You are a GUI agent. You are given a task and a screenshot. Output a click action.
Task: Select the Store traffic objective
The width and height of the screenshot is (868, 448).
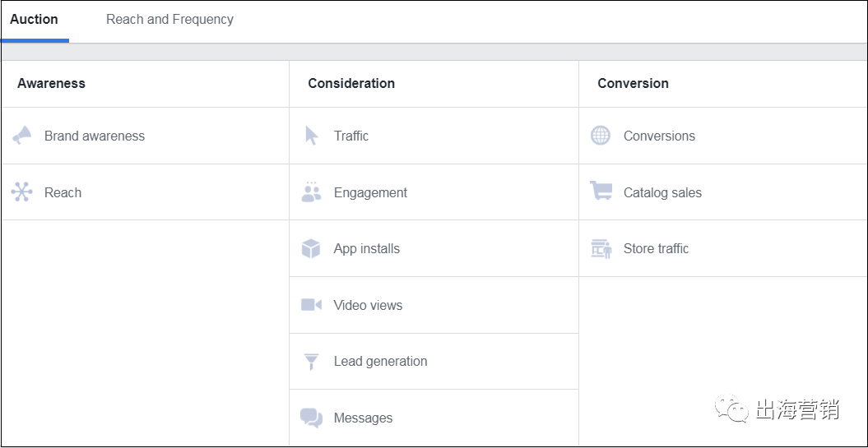(656, 248)
